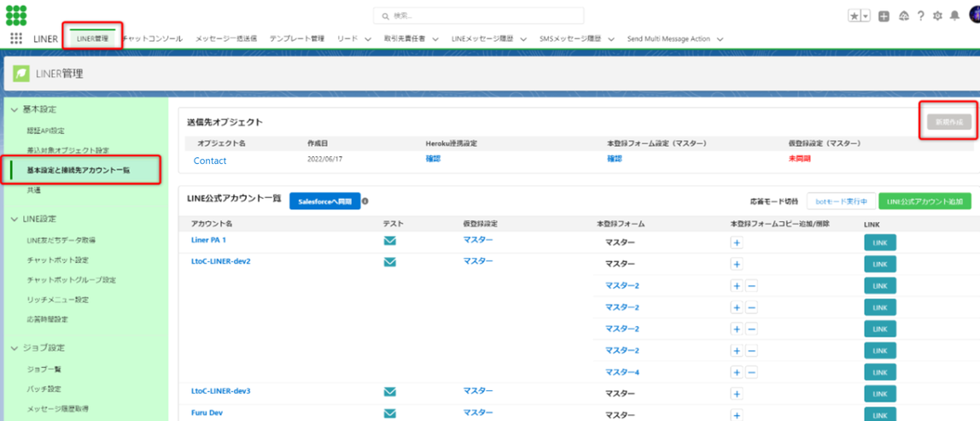
Task: Click the Salesforceへ同期 button
Action: pyautogui.click(x=325, y=202)
